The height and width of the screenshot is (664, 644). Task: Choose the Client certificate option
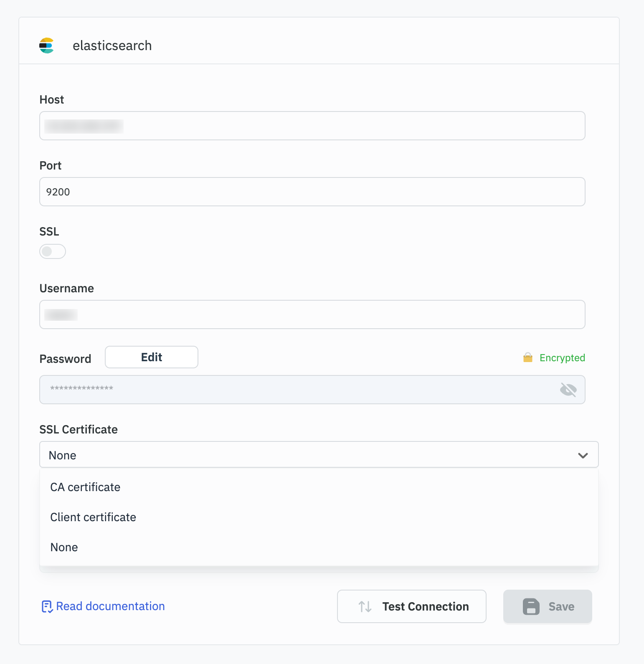(x=93, y=517)
